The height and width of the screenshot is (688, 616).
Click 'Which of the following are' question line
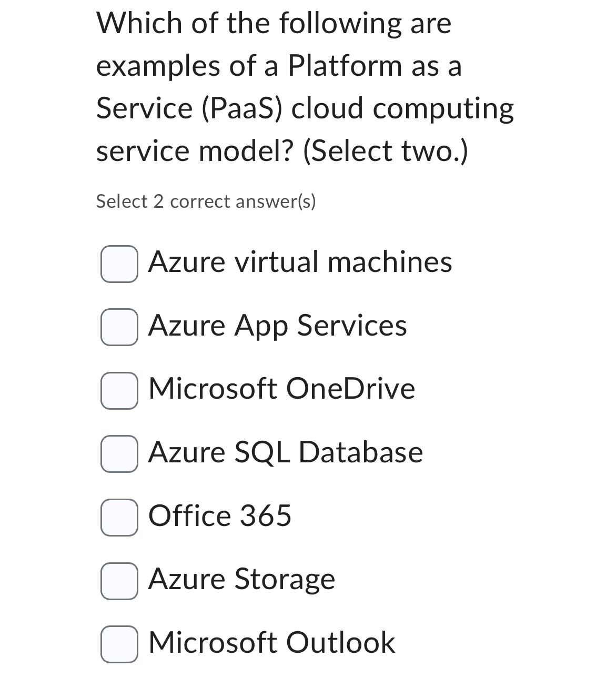pyautogui.click(x=274, y=24)
